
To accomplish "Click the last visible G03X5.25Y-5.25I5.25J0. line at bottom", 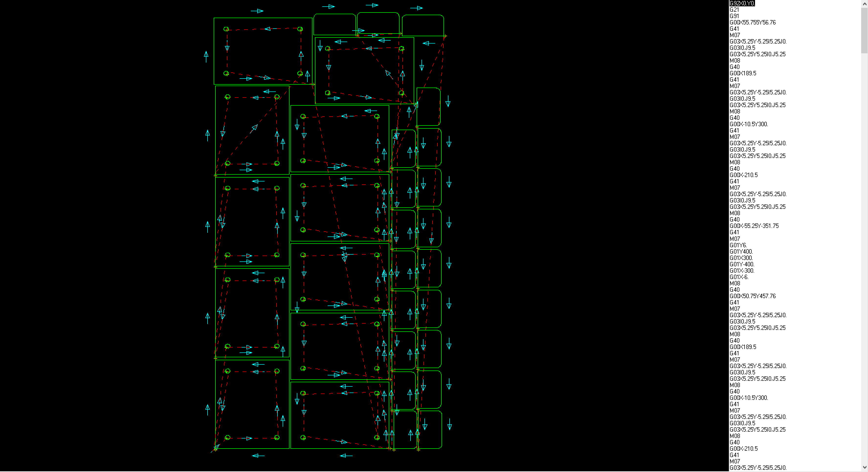I will click(x=758, y=468).
